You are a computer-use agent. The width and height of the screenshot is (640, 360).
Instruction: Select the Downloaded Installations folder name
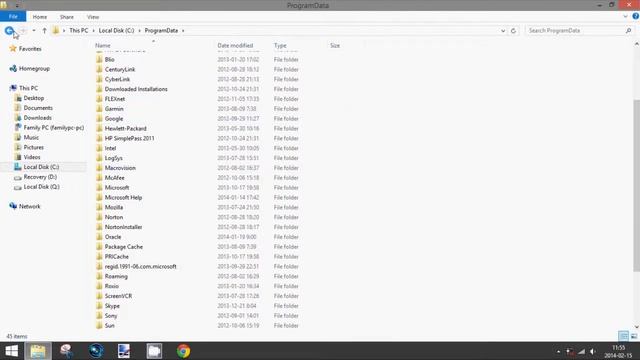tap(136, 89)
